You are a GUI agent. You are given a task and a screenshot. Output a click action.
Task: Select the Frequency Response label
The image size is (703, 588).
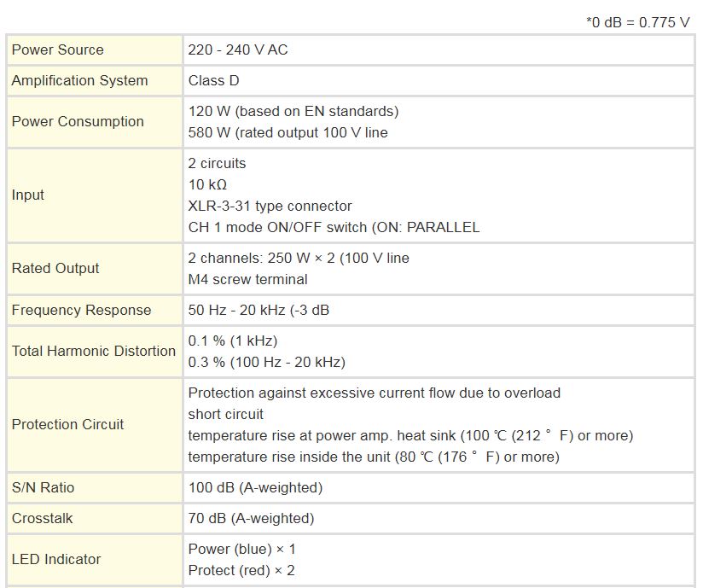tap(81, 310)
